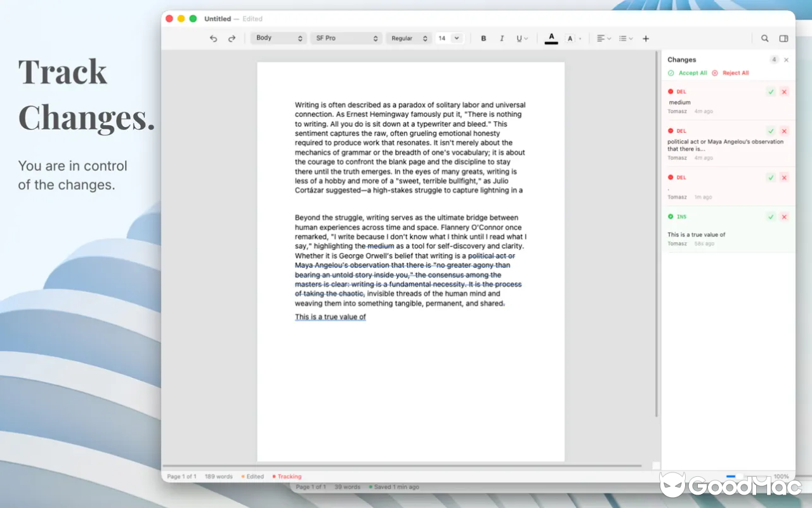This screenshot has height=508, width=812.
Task: Click the document's horizontal scrollbar
Action: 403,466
